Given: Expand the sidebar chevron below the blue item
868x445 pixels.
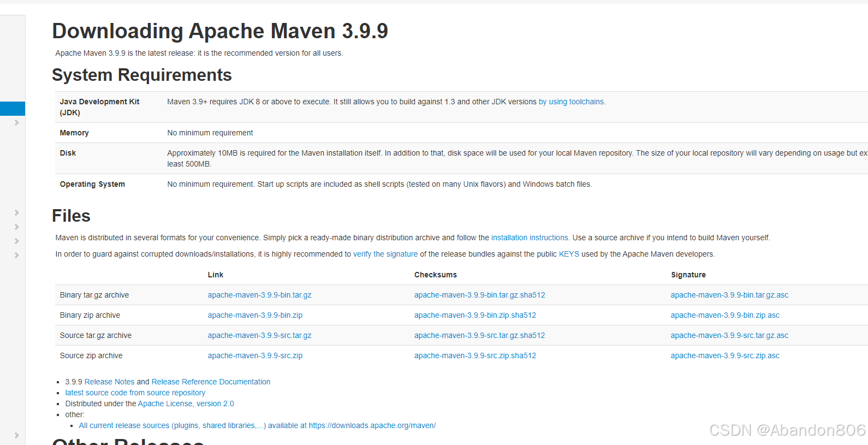Looking at the screenshot, I should coord(16,122).
